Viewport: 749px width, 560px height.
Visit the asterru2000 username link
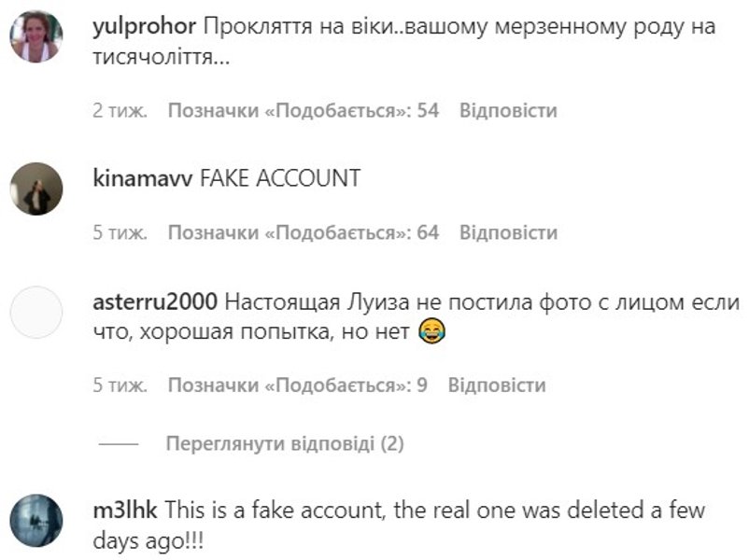coord(156,302)
